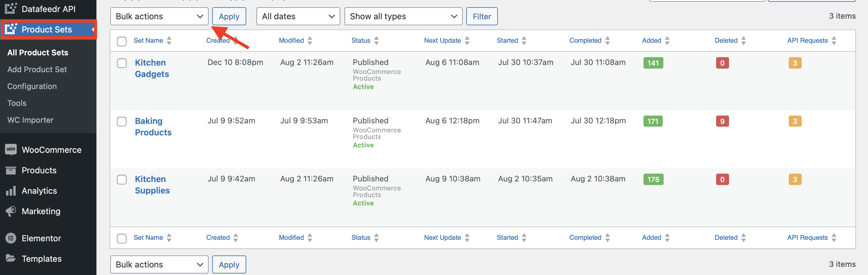
Task: Click the Filter button
Action: [x=482, y=16]
